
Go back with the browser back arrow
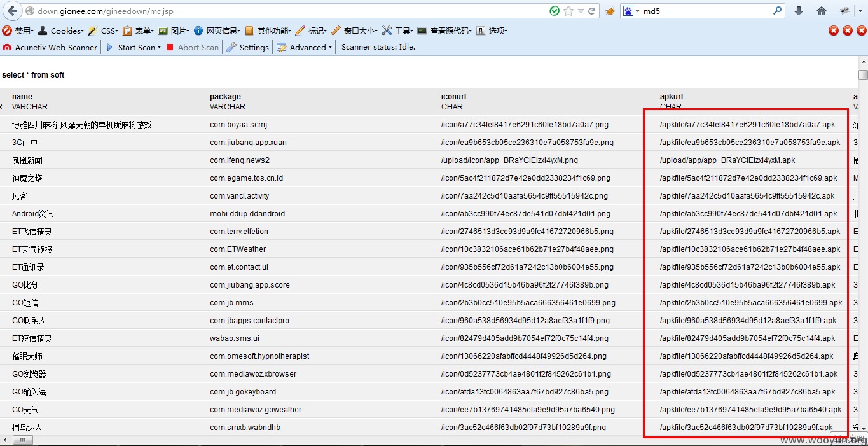pyautogui.click(x=12, y=11)
